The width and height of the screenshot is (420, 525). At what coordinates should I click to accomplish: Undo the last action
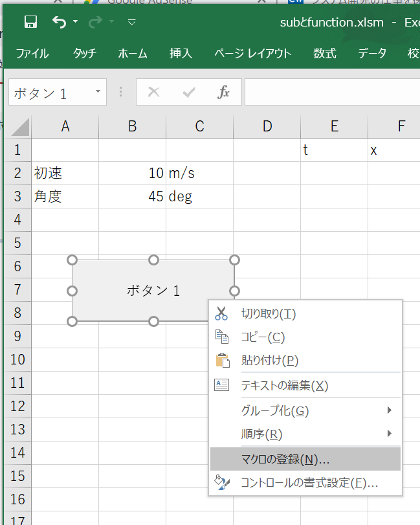60,21
